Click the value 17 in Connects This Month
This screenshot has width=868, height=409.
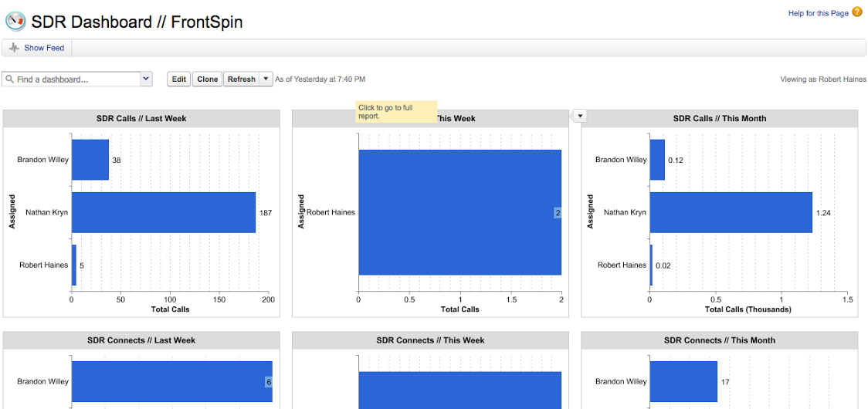click(724, 382)
